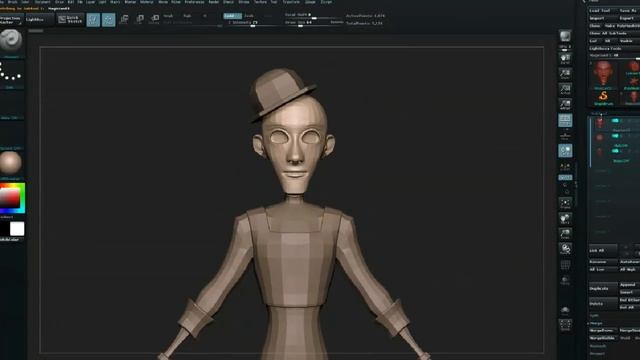The width and height of the screenshot is (640, 360).
Task: Click Rename subtool button
Action: tap(602, 262)
